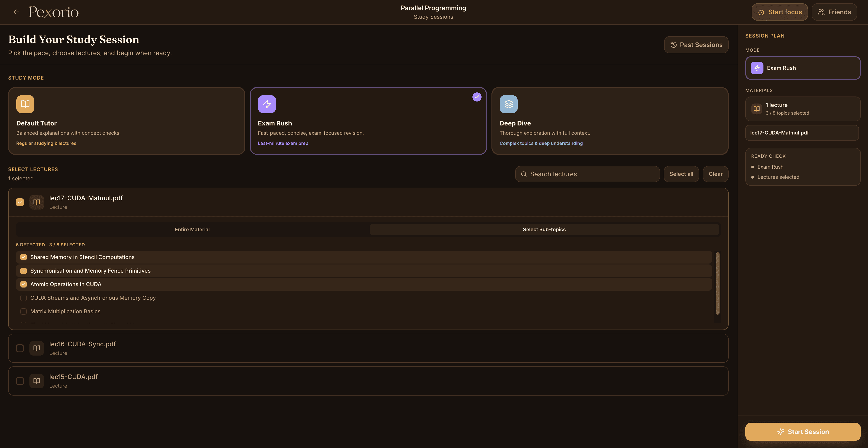The height and width of the screenshot is (448, 868).
Task: Click the 3 / 8 topics selected text
Action: pyautogui.click(x=787, y=113)
